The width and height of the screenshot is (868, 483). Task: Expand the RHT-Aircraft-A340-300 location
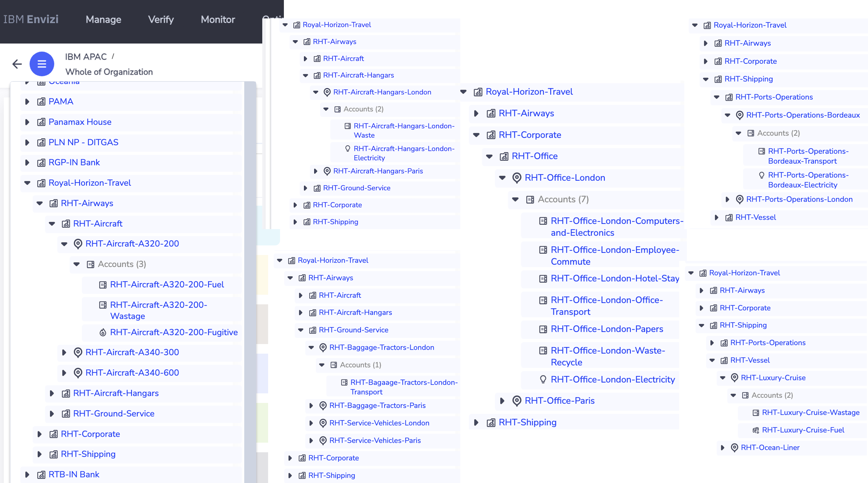click(64, 353)
